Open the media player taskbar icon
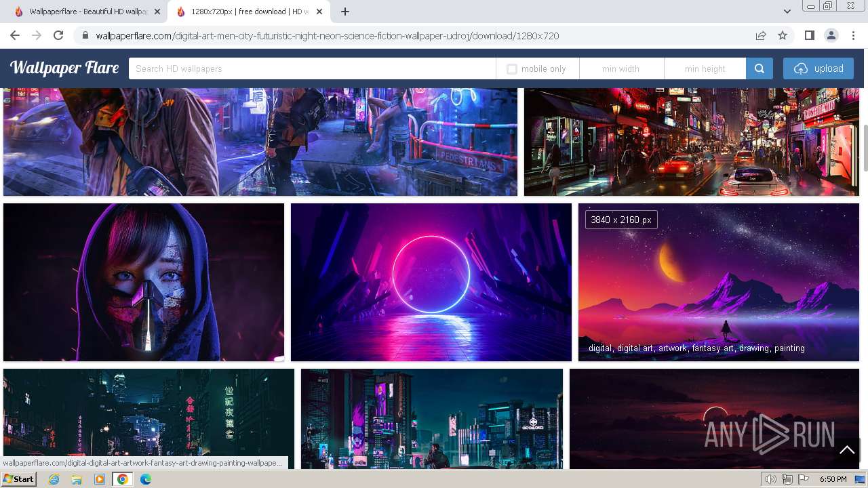Image resolution: width=868 pixels, height=488 pixels. 100,479
